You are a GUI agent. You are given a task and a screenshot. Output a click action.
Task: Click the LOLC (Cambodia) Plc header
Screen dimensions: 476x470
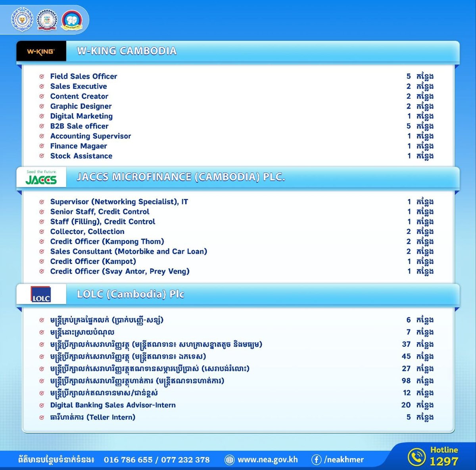pyautogui.click(x=131, y=294)
